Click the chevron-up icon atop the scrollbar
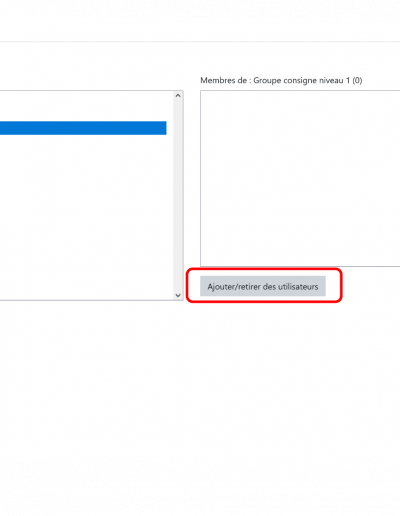 178,96
